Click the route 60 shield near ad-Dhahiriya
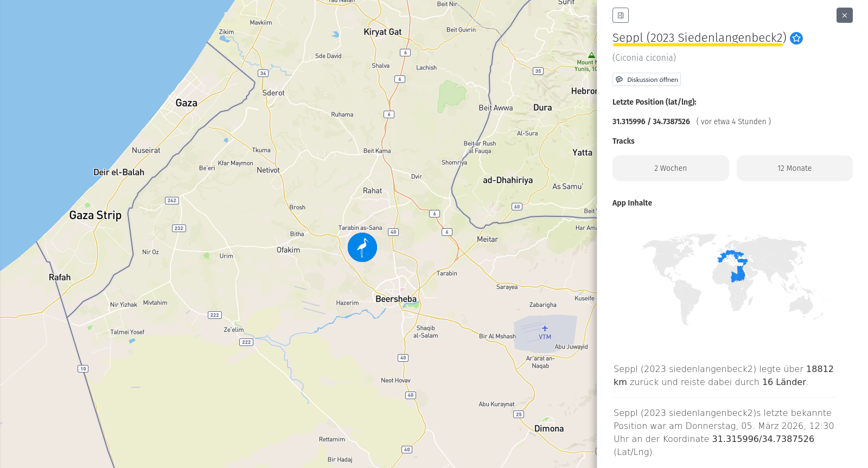 [x=517, y=207]
